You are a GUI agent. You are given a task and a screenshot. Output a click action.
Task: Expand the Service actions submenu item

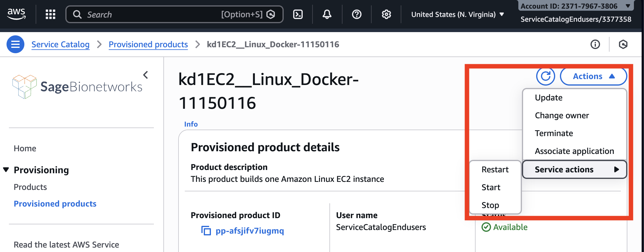pyautogui.click(x=574, y=169)
